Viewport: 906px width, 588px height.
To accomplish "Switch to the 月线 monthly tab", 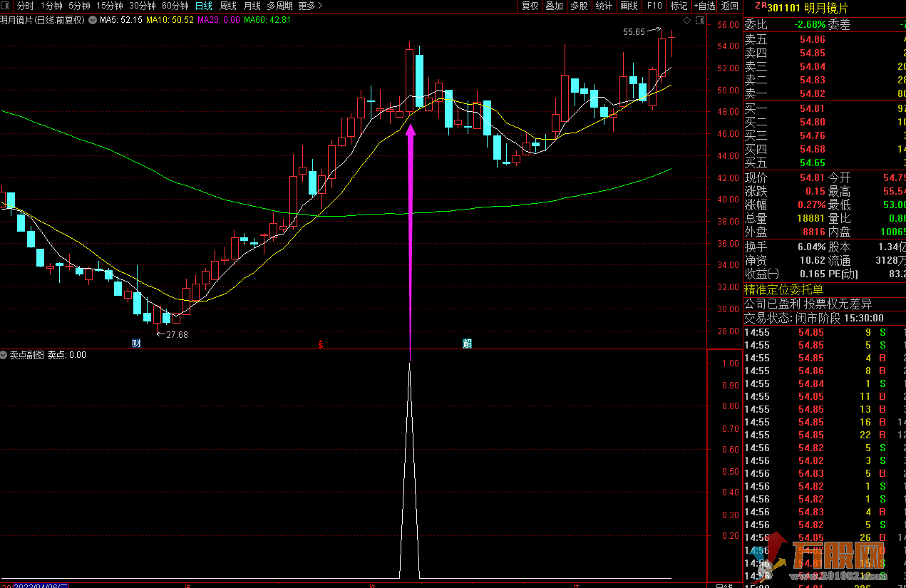I will coord(252,6).
